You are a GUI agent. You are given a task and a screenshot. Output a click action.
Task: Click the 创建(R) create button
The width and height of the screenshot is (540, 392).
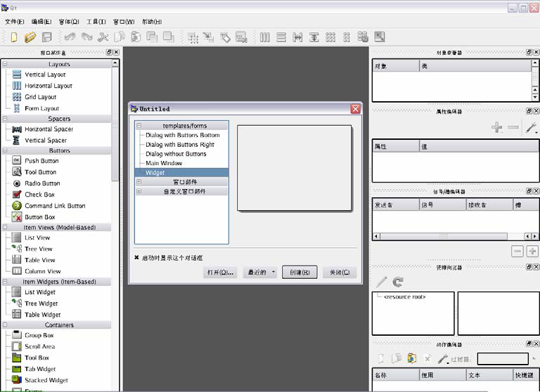[x=300, y=273]
